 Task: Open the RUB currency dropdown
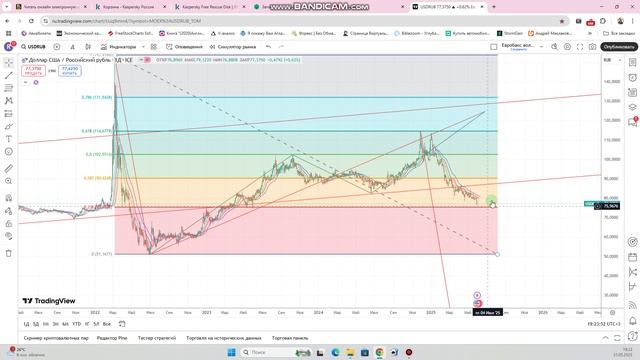tap(612, 60)
